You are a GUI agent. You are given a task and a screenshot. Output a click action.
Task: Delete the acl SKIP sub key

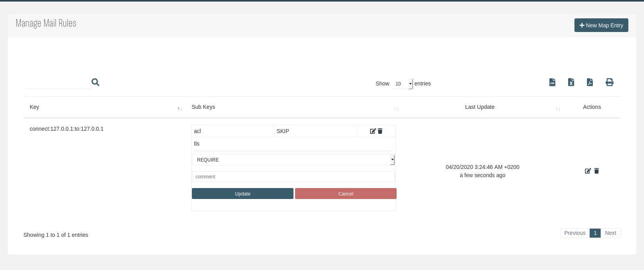click(x=380, y=131)
